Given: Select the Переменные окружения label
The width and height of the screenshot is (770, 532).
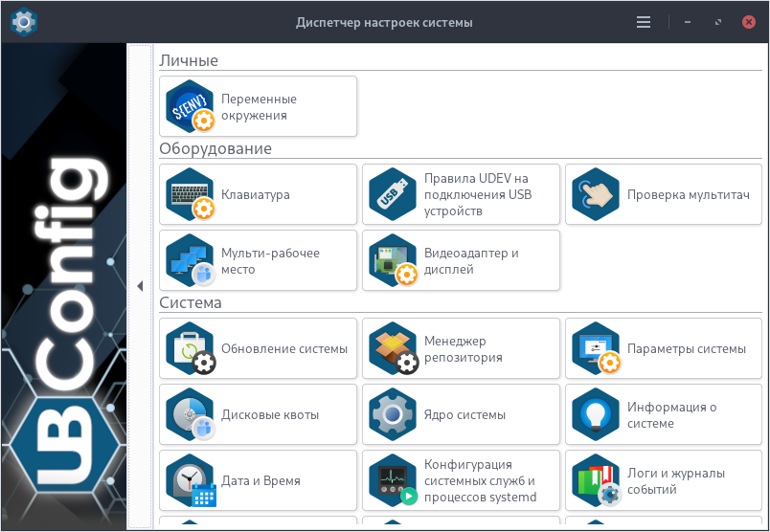Looking at the screenshot, I should (259, 107).
